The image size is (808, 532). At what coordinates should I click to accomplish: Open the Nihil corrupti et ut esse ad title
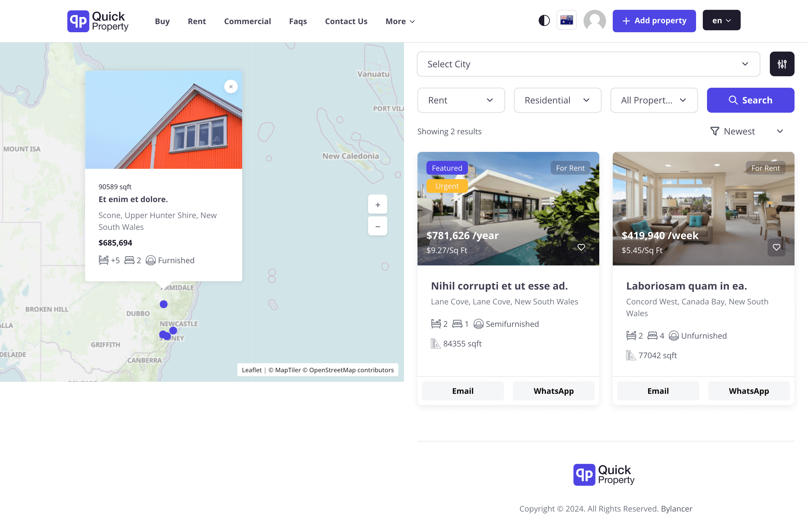click(x=499, y=286)
